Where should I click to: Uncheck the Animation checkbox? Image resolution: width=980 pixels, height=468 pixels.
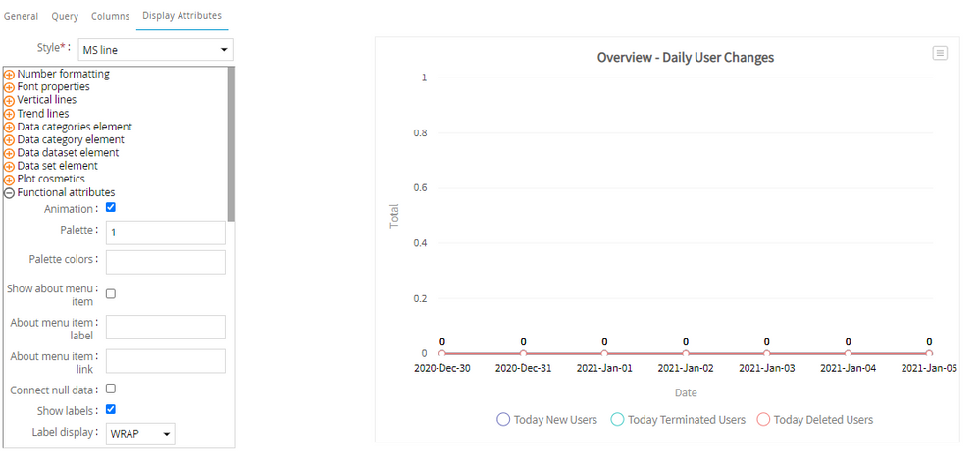click(111, 208)
